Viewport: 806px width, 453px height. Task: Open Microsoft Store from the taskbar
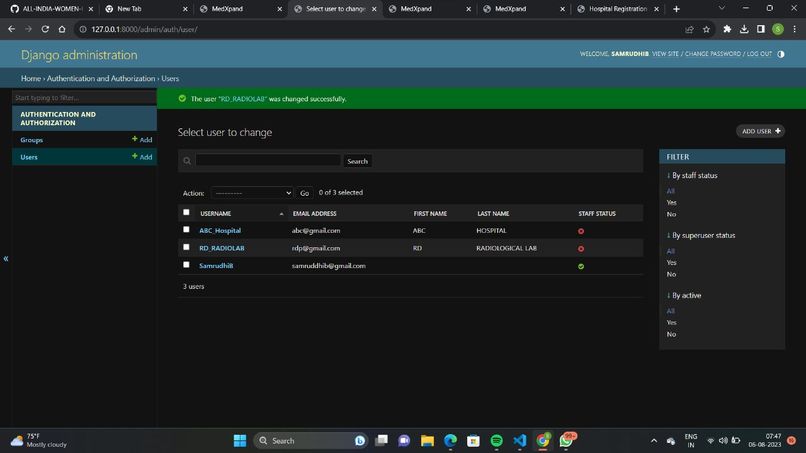coord(473,441)
